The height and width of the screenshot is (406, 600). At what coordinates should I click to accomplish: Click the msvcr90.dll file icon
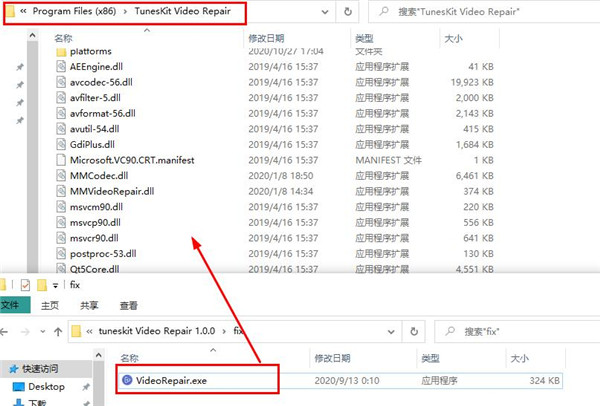click(x=61, y=238)
